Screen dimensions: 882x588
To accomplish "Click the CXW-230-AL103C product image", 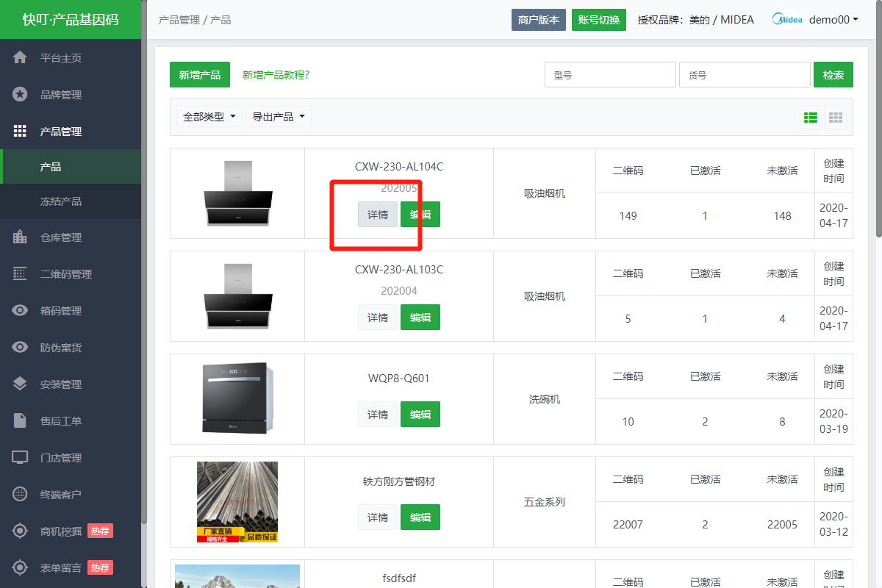I will coord(237,296).
